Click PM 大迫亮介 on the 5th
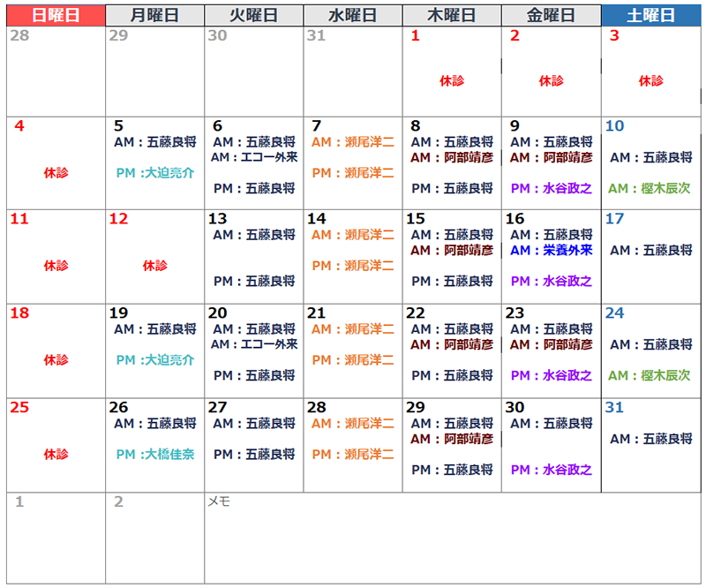This screenshot has width=706, height=588. point(155,173)
